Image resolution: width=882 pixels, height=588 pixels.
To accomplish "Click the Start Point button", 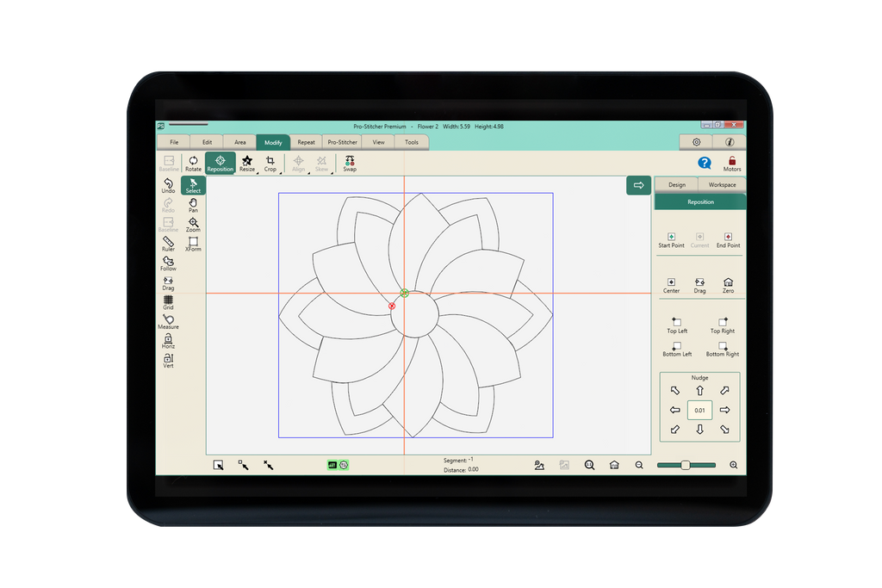I will point(671,239).
